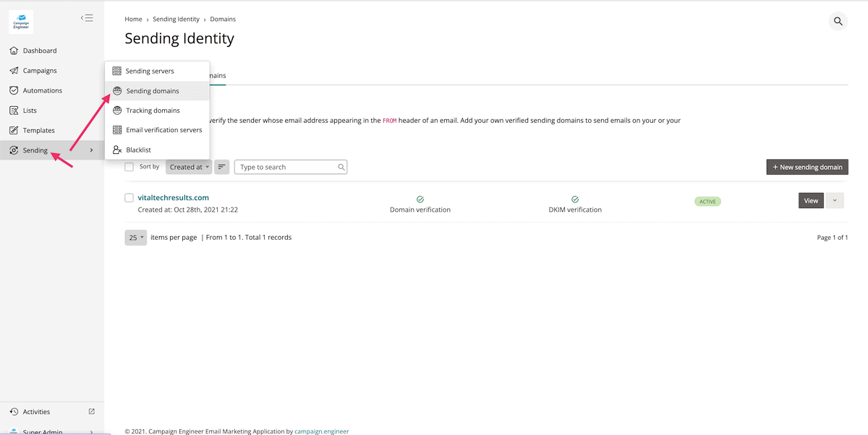Expand the Sending submenu chevron
Screen dimensions: 868x435
[91, 150]
